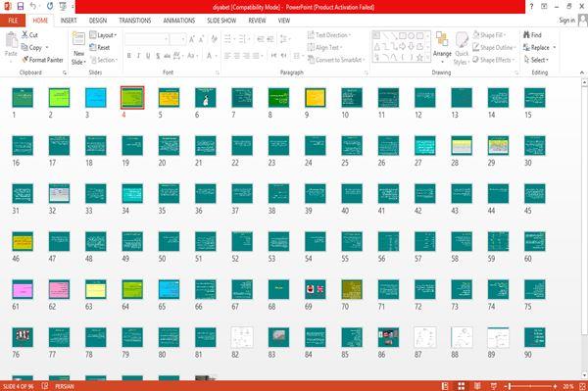Toggle Strikethrough formatting
588x391 pixels.
(x=167, y=56)
